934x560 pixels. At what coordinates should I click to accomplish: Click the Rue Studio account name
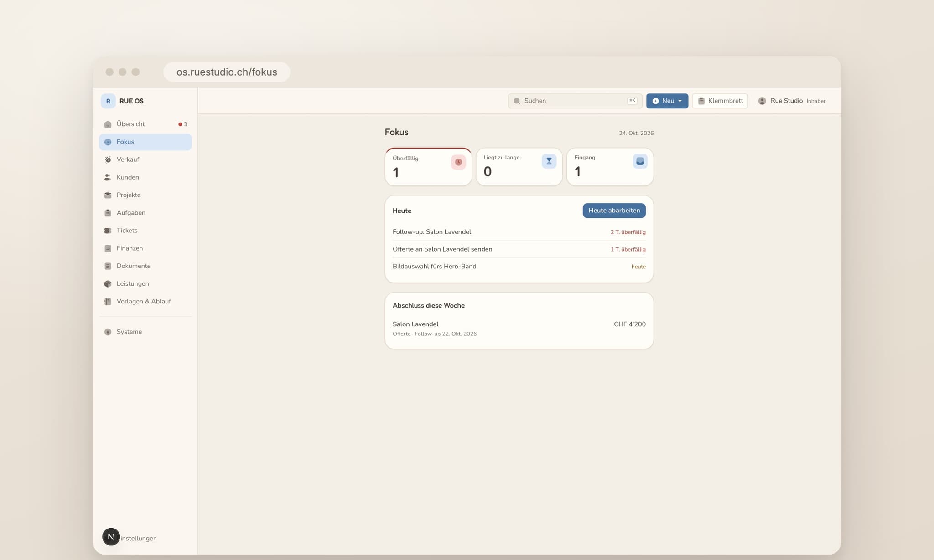[786, 101]
